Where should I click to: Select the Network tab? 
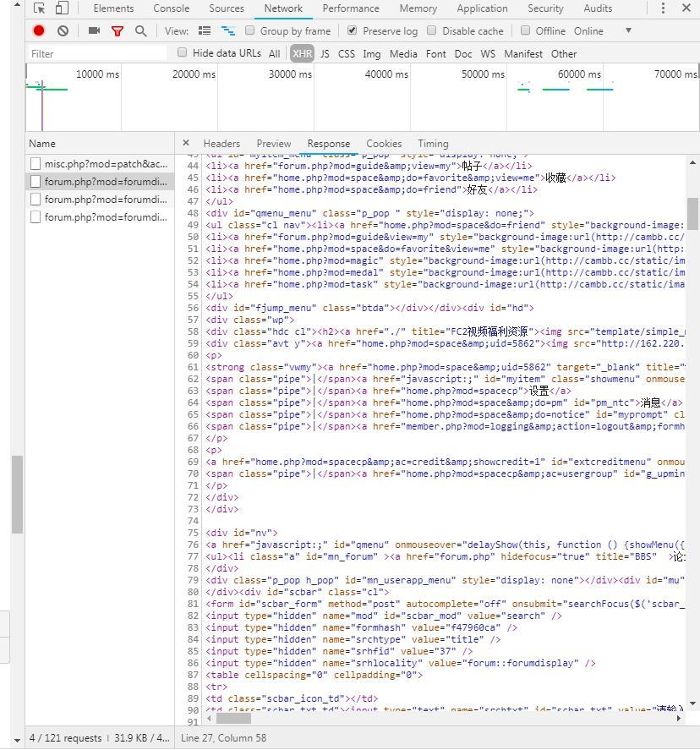pyautogui.click(x=283, y=8)
